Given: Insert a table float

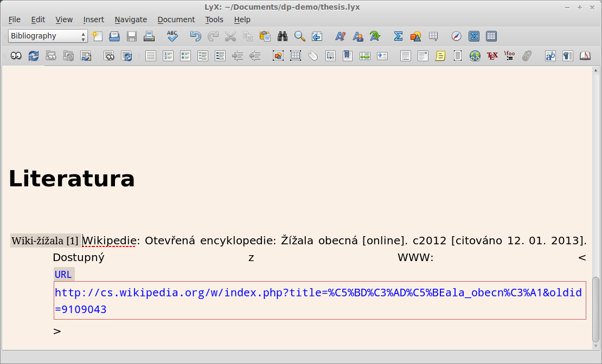Looking at the screenshot, I should (x=295, y=56).
